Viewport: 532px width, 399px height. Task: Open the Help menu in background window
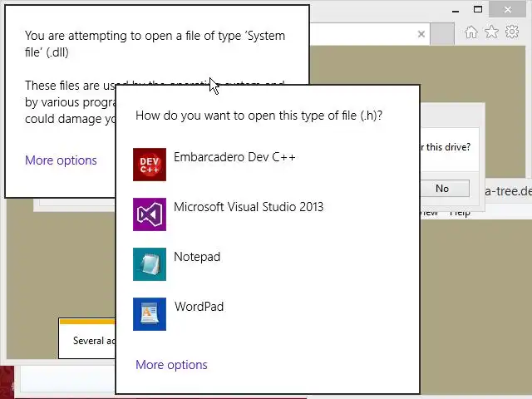point(460,214)
